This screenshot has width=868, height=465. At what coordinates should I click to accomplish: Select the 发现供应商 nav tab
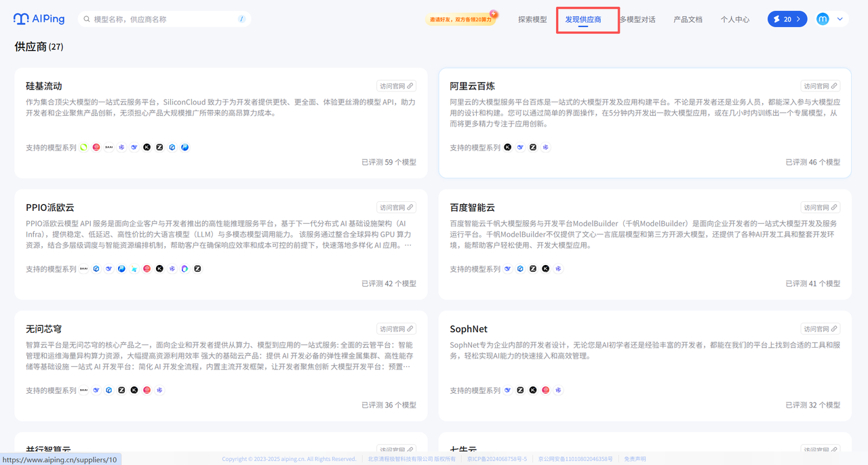[x=583, y=20]
